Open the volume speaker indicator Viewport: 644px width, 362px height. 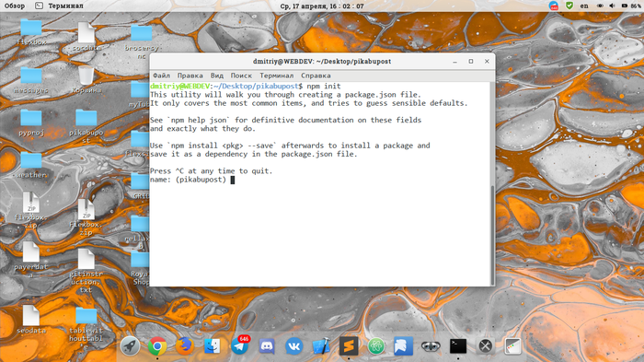[612, 6]
